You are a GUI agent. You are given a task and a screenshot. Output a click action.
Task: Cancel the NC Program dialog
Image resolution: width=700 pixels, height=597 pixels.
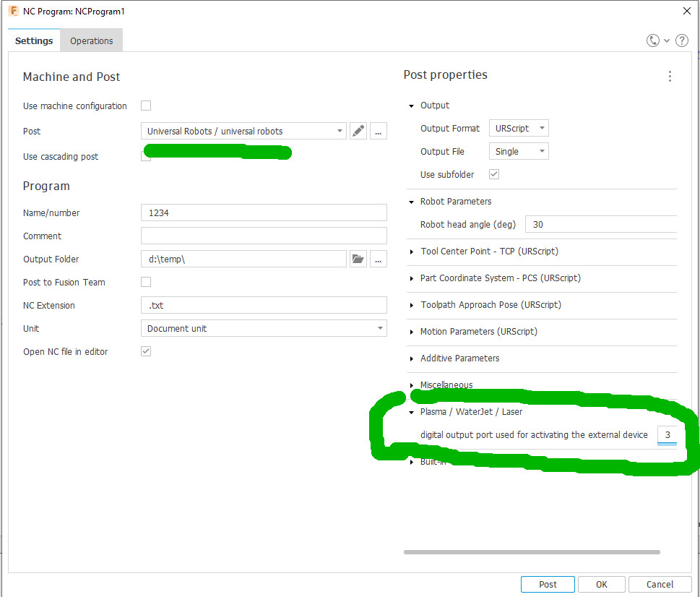point(658,584)
